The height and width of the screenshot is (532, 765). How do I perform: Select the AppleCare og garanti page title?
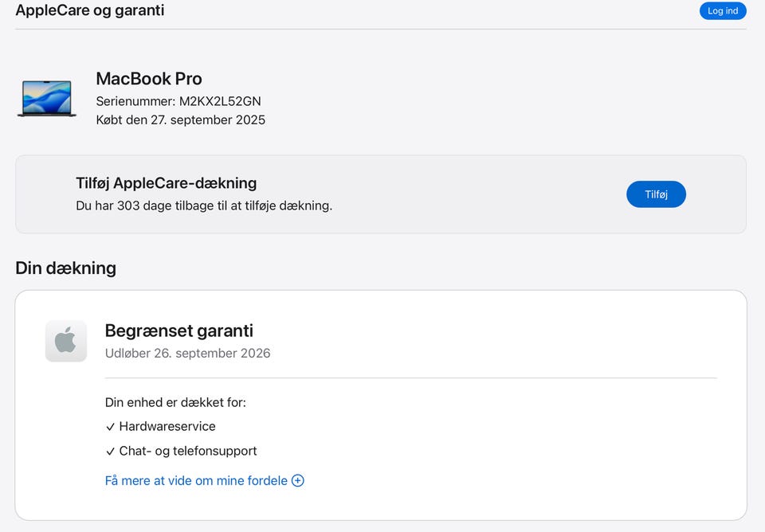coord(90,10)
